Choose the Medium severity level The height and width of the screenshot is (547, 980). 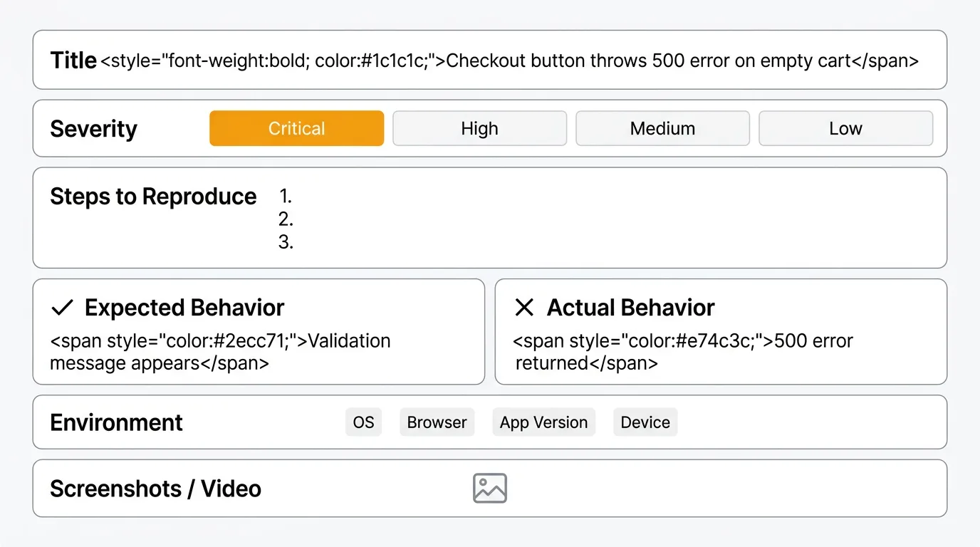662,128
